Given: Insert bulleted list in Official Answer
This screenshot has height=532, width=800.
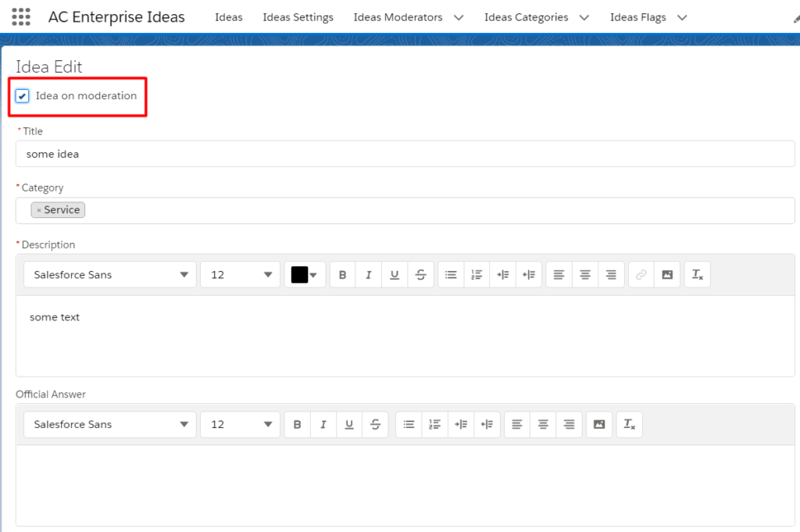Looking at the screenshot, I should 409,424.
